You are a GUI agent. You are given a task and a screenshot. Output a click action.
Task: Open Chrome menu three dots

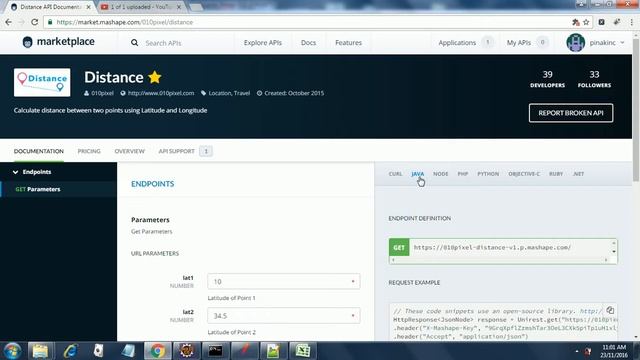(x=631, y=22)
